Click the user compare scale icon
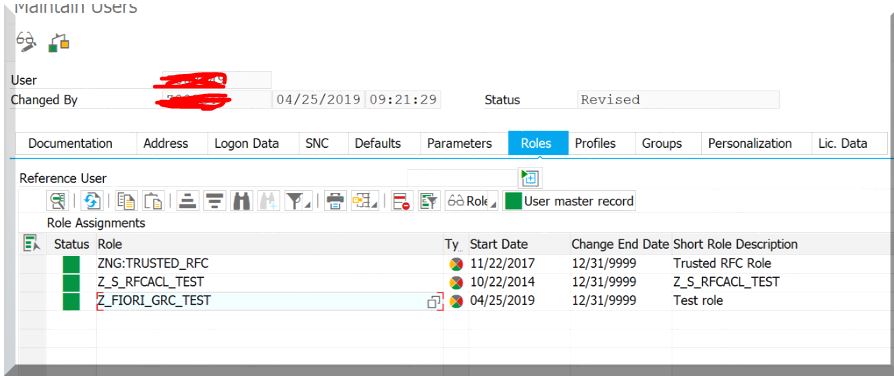Image resolution: width=894 pixels, height=378 pixels. tap(59, 43)
